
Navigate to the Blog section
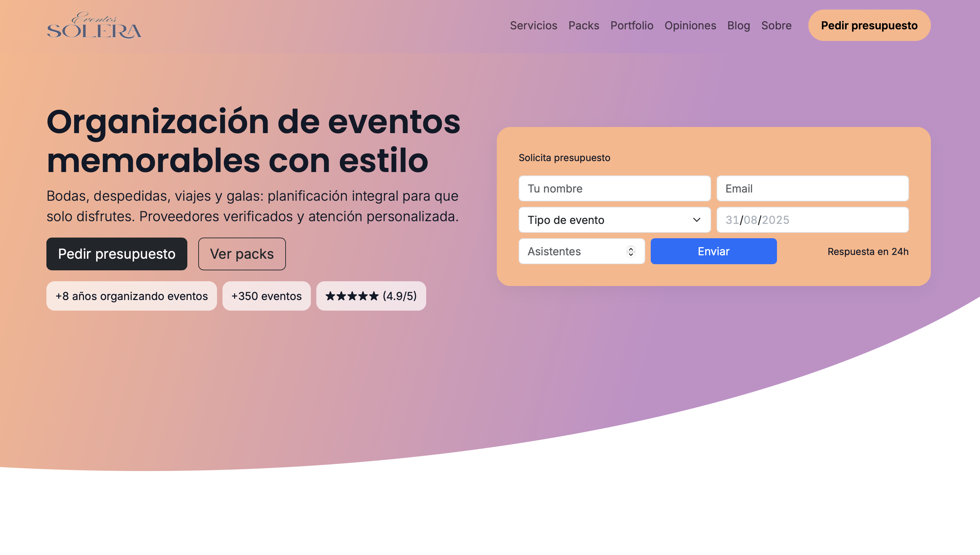click(x=738, y=26)
